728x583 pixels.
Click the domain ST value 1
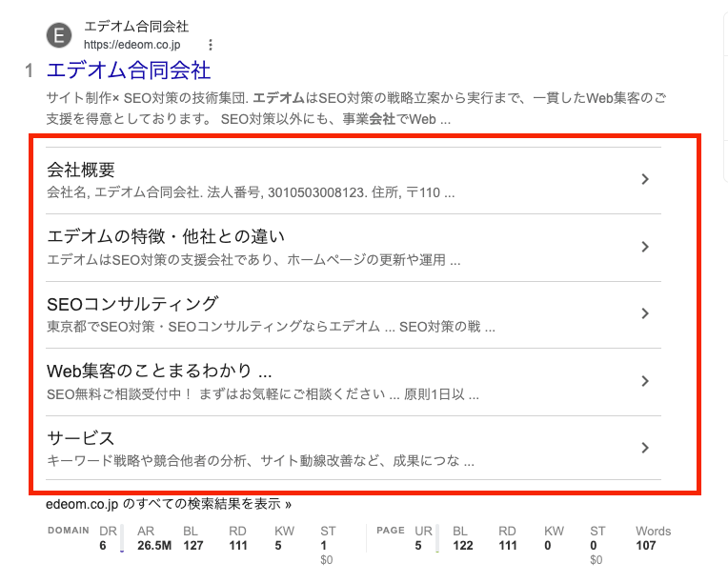pyautogui.click(x=324, y=546)
